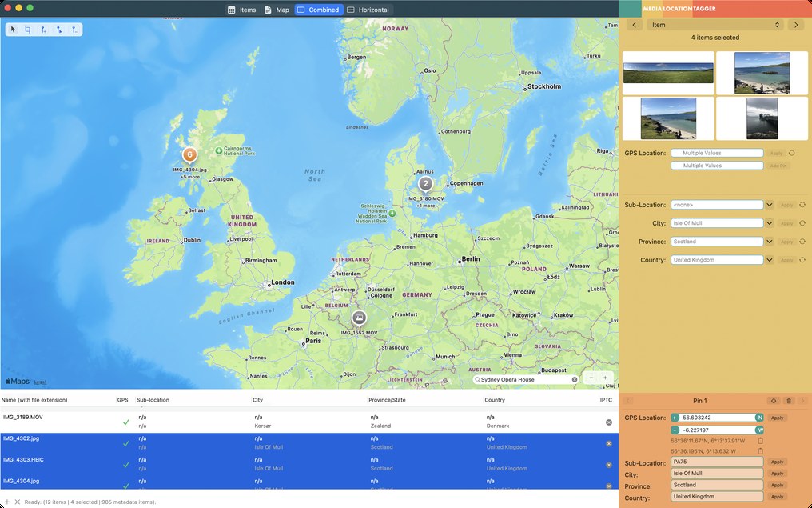Click the map search field Sydney Opera House
The height and width of the screenshot is (508, 812).
(x=525, y=379)
